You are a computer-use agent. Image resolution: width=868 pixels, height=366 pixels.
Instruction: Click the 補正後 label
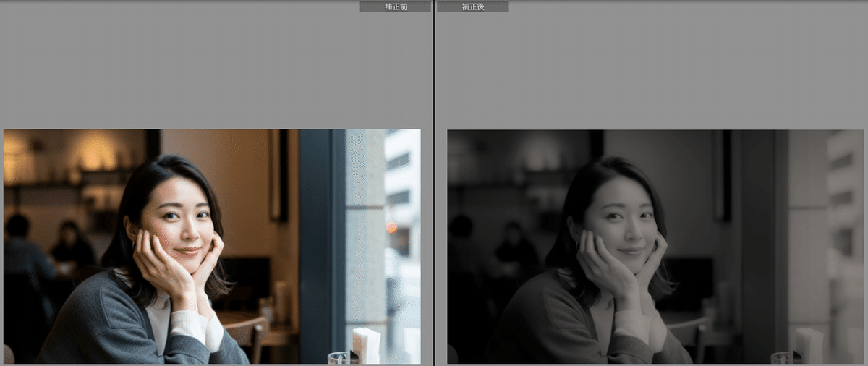point(472,7)
